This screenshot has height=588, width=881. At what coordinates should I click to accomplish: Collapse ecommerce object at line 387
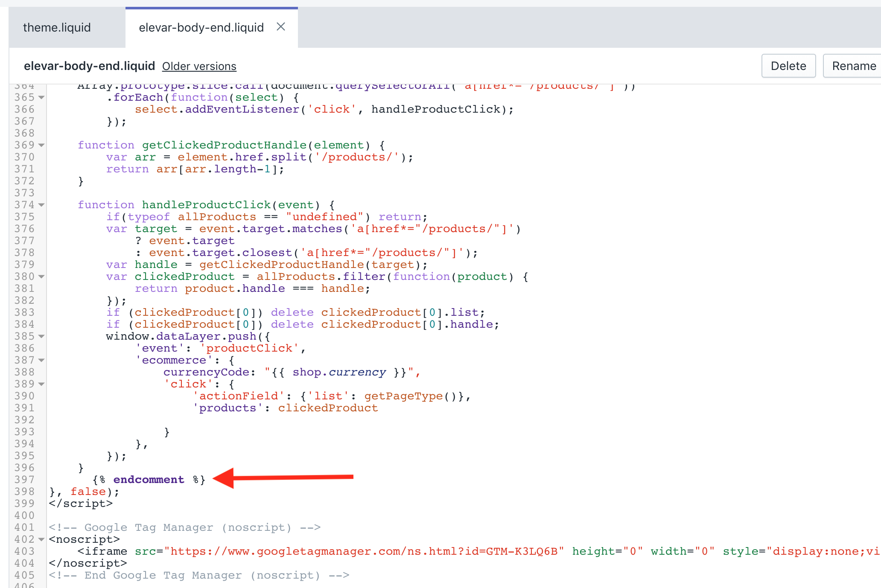41,360
